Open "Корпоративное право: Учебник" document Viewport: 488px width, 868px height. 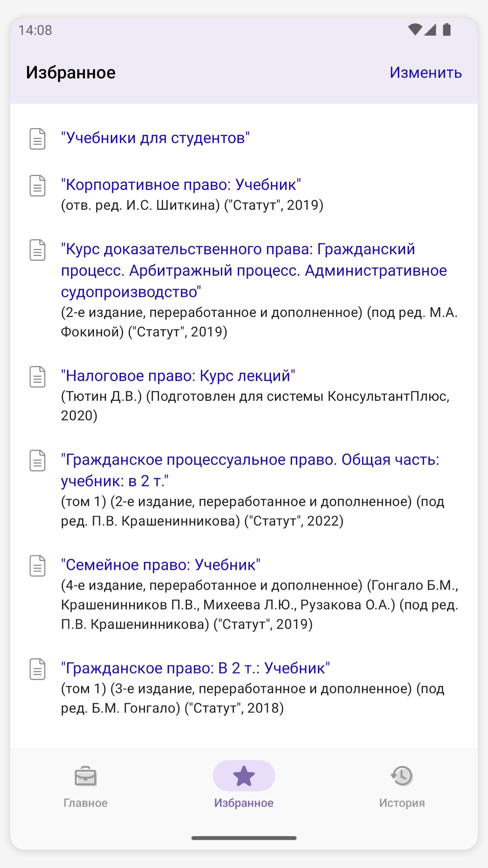point(181,185)
